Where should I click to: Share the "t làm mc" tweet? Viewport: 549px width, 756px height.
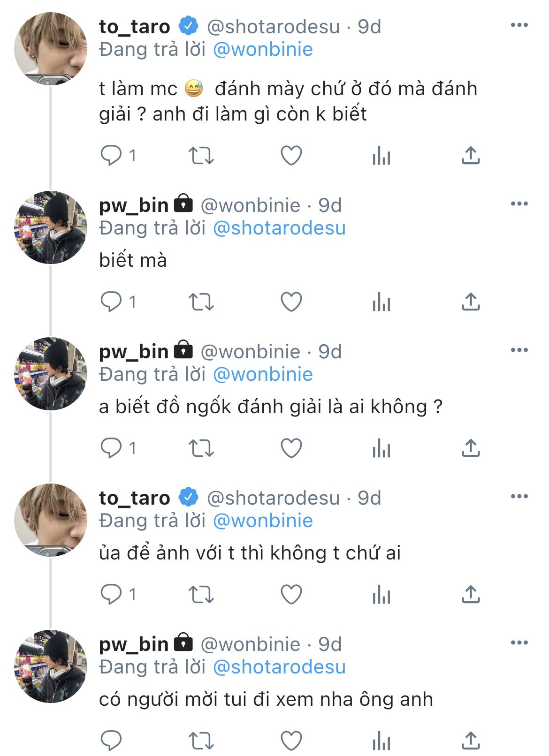tap(471, 156)
